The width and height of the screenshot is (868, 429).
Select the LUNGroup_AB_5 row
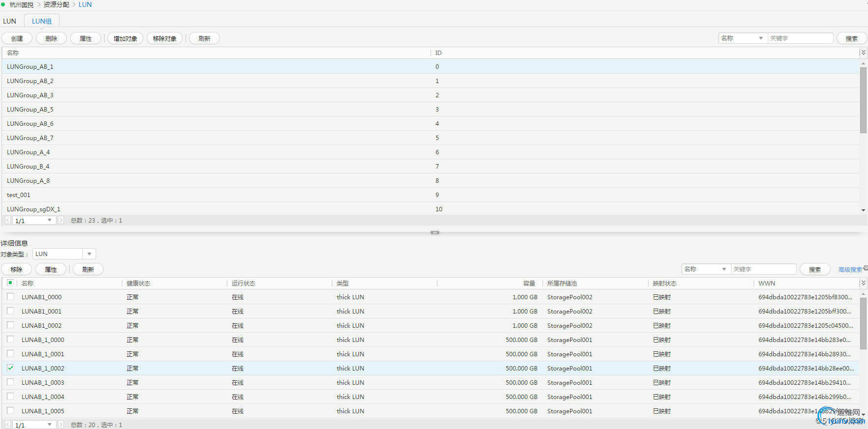[x=431, y=109]
